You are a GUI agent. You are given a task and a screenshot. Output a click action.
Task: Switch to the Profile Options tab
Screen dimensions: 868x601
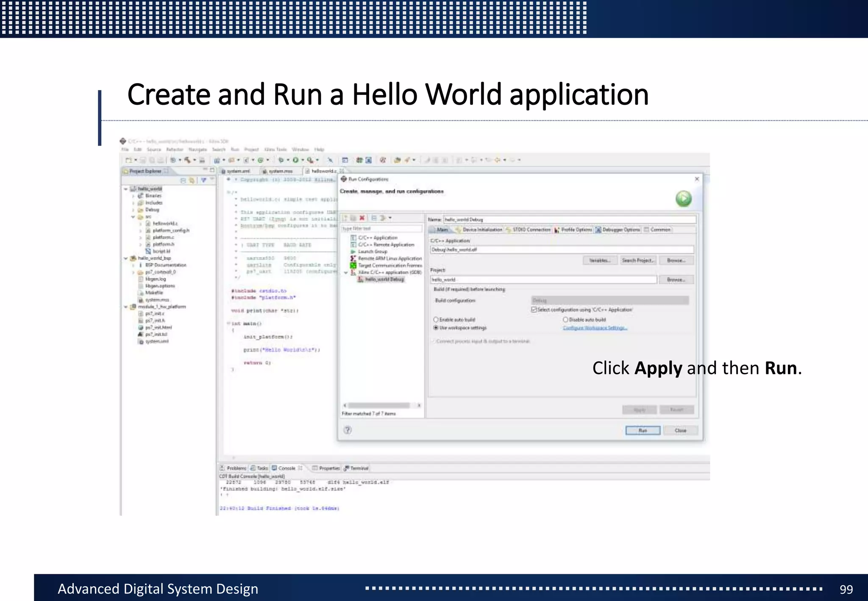pyautogui.click(x=573, y=230)
